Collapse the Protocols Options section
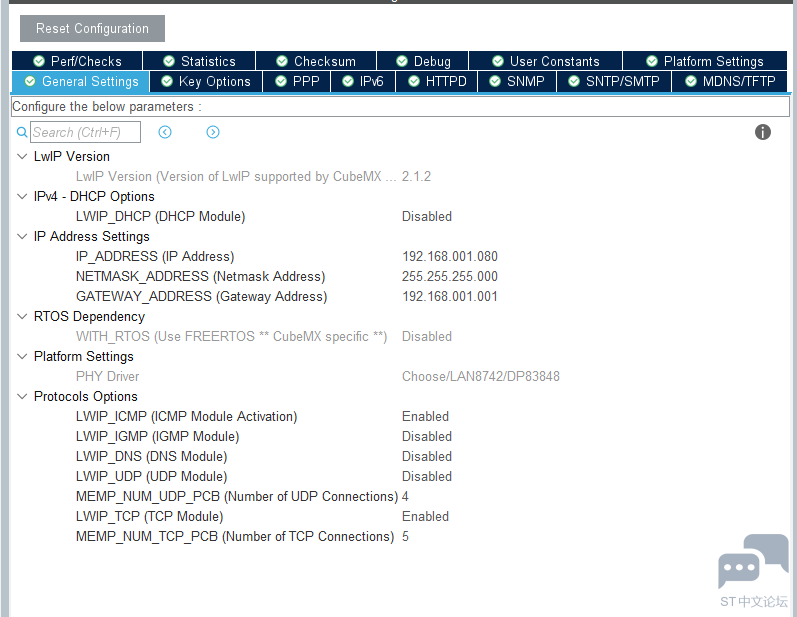Viewport: 797px width, 617px height. tap(22, 397)
